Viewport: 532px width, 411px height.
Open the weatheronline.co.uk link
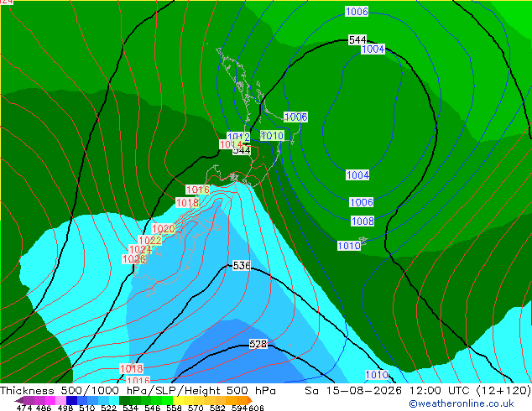[x=462, y=403]
